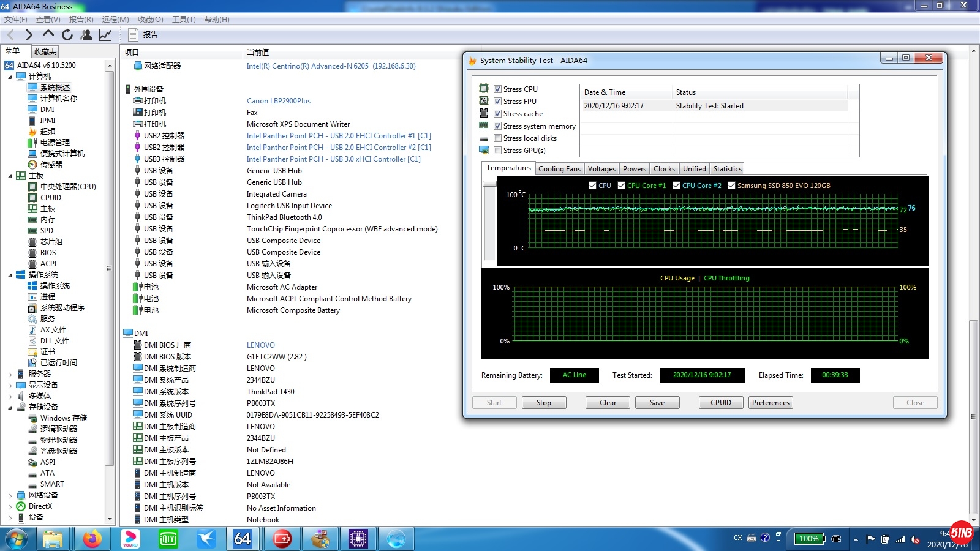Click the Preferences button
This screenshot has height=551, width=980.
click(771, 403)
